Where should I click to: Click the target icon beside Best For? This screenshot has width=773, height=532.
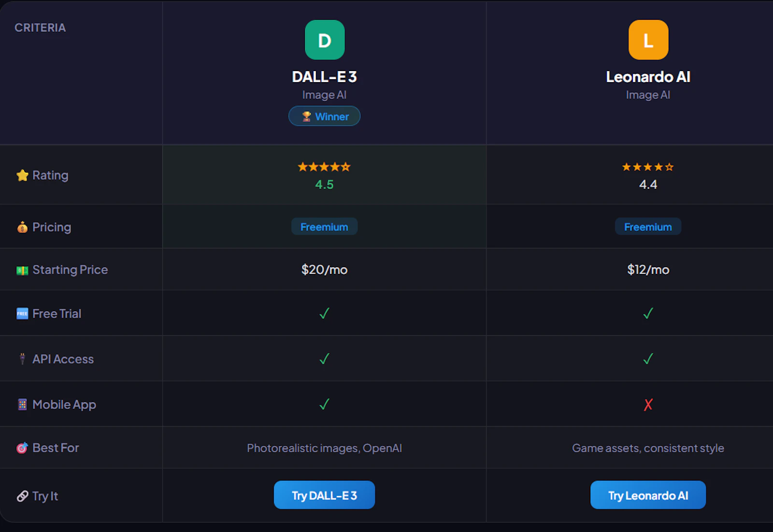click(22, 448)
